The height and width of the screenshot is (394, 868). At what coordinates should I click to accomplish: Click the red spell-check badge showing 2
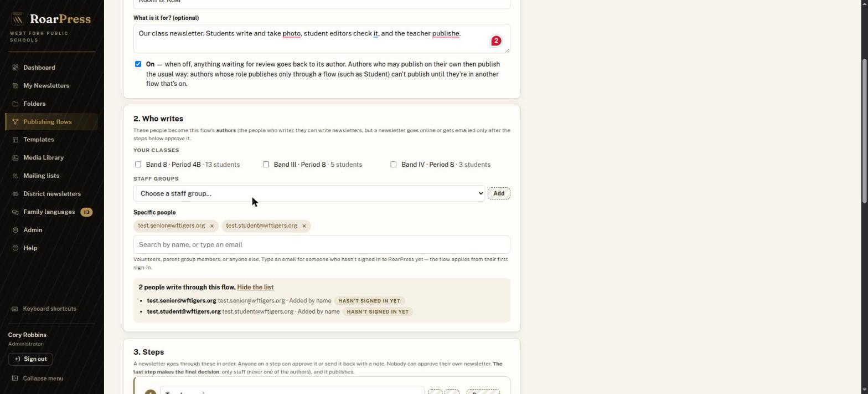coord(496,41)
